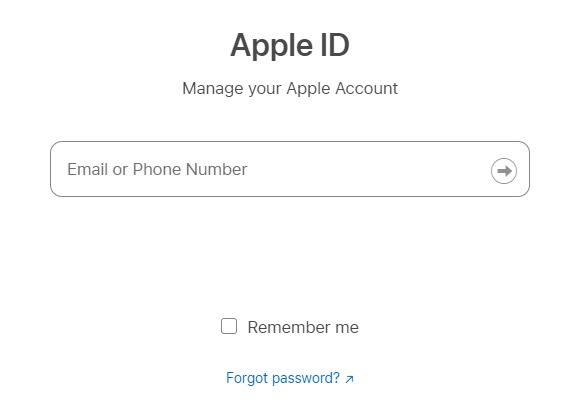Select the Email or Phone Number placeholder text
Viewport: 563px width, 410px height.
[x=157, y=169]
